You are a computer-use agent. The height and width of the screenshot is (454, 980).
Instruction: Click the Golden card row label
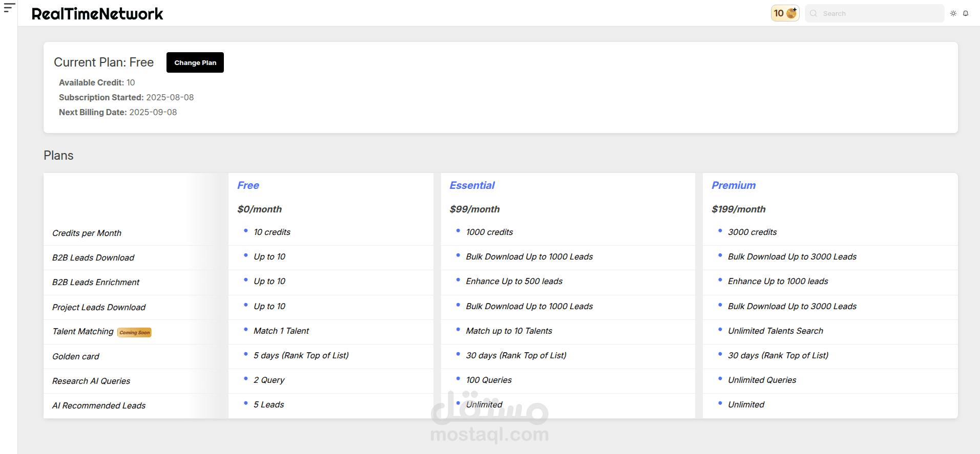(x=76, y=356)
